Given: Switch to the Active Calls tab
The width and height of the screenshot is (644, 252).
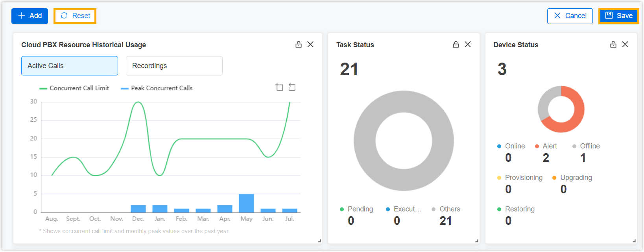Looking at the screenshot, I should pyautogui.click(x=70, y=66).
